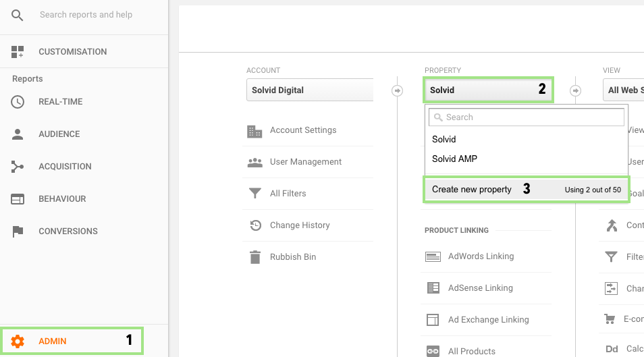Click the Behaviour window icon
Image resolution: width=644 pixels, height=357 pixels.
click(x=18, y=199)
